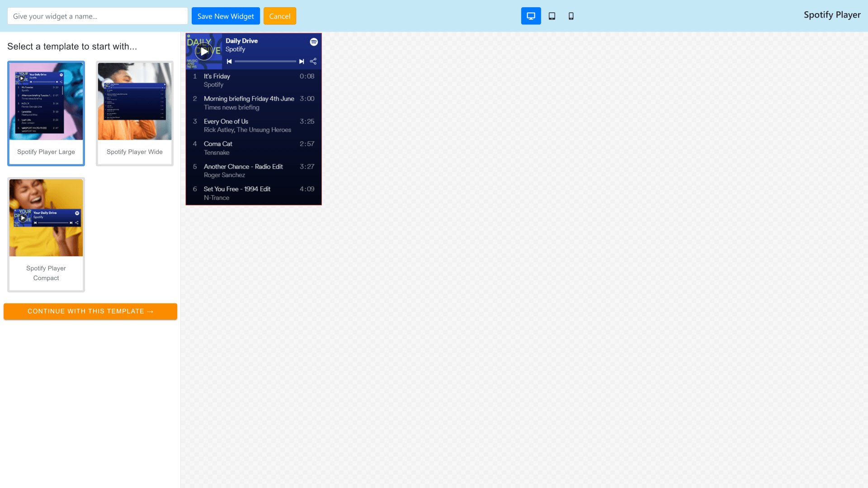Cancel widget creation
This screenshot has height=488, width=868.
(x=280, y=16)
